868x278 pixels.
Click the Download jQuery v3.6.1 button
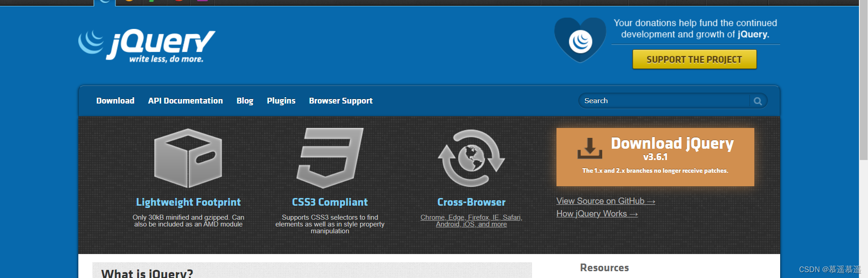click(655, 157)
